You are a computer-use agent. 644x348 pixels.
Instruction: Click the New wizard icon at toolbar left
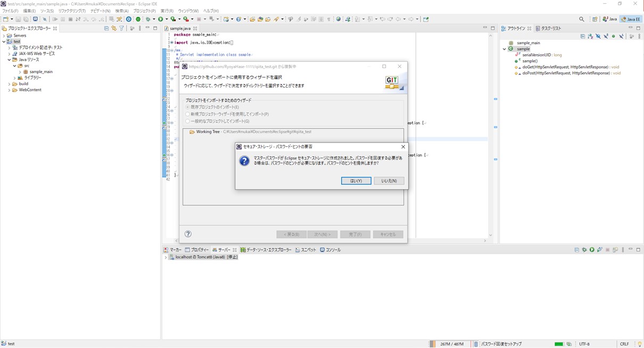(4, 19)
